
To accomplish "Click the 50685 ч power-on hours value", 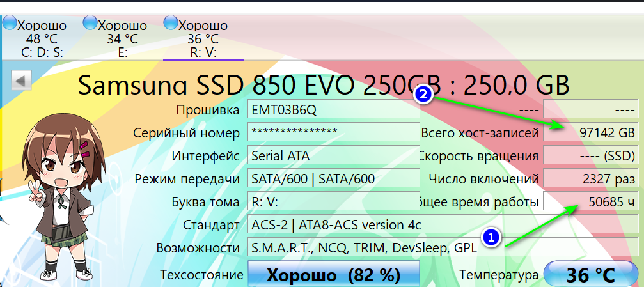I will (591, 202).
